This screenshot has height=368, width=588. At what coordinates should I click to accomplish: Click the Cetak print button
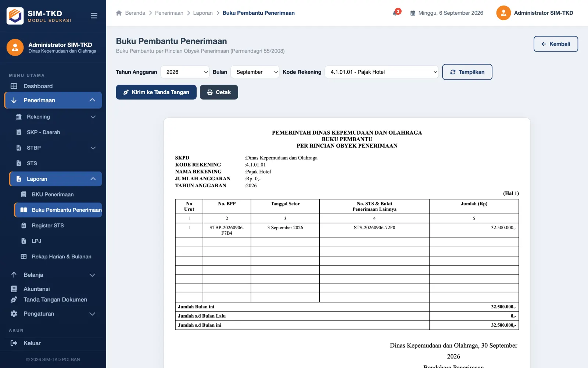[x=219, y=92]
